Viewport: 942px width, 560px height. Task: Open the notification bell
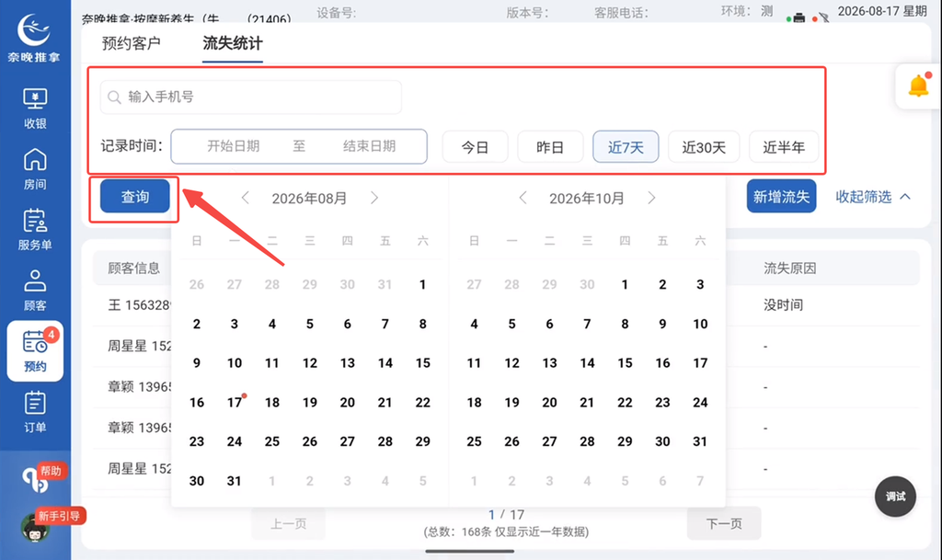(918, 86)
